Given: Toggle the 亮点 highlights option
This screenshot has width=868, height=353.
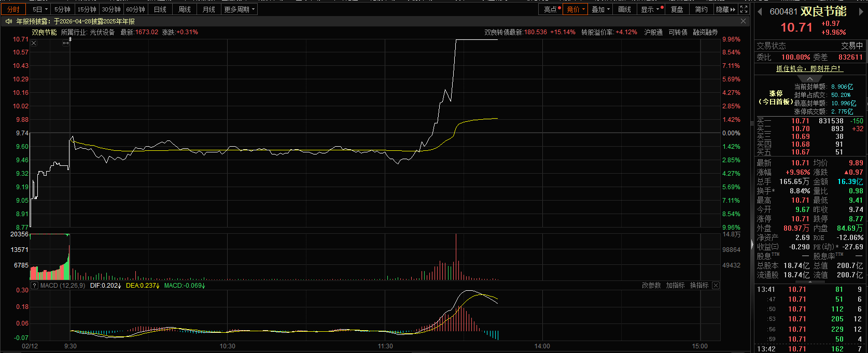Looking at the screenshot, I should point(552,9).
